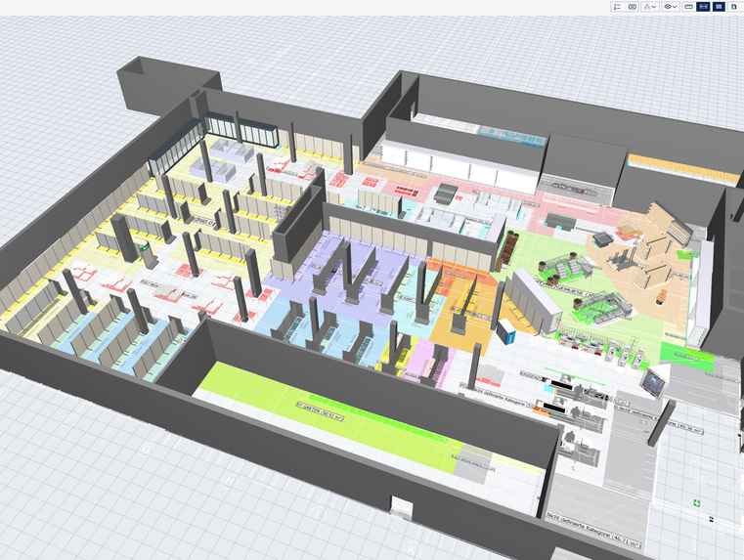Viewport: 744px width, 560px height.
Task: Click the green bracket marker on gray floor
Action: (x=644, y=422)
